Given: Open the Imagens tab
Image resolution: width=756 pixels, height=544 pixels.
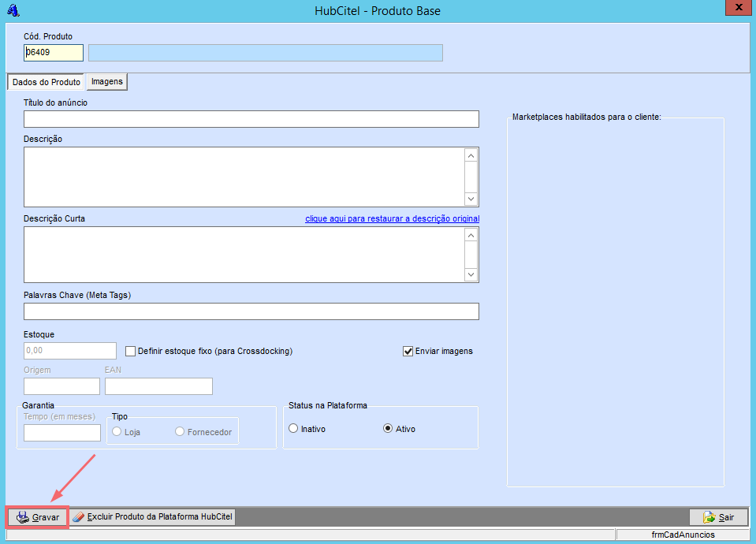Looking at the screenshot, I should 107,81.
